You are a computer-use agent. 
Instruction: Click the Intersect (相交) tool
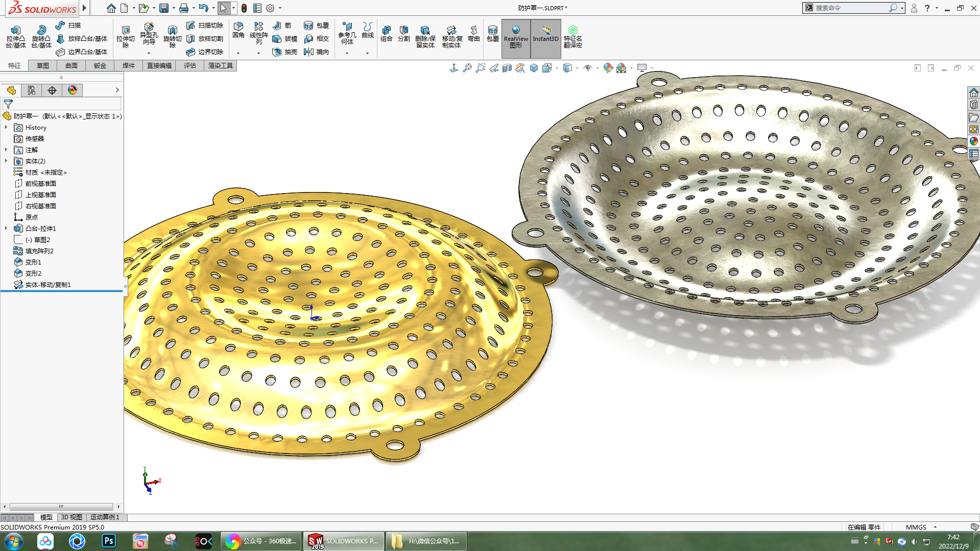tap(316, 38)
